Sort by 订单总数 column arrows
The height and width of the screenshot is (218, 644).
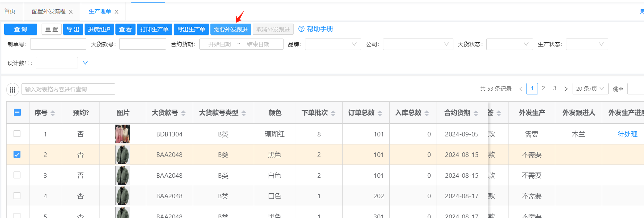pyautogui.click(x=380, y=113)
